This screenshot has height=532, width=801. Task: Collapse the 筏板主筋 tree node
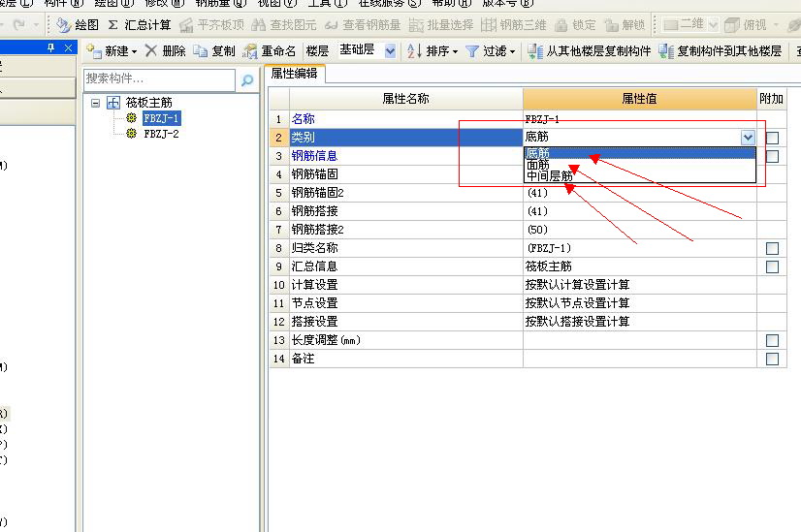pyautogui.click(x=95, y=103)
